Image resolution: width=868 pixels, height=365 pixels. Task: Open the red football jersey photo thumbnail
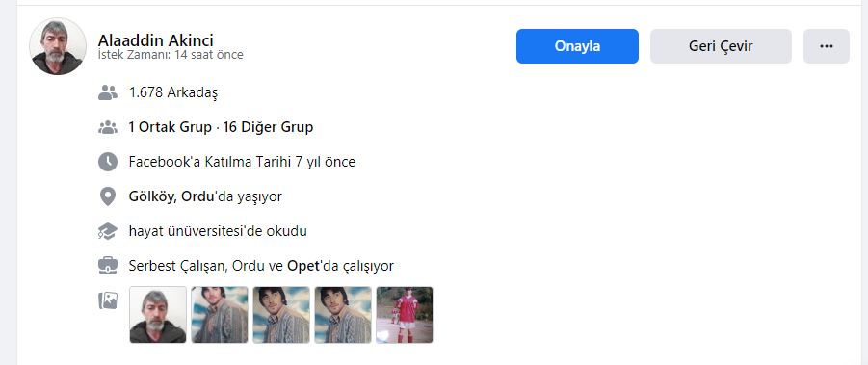pyautogui.click(x=405, y=315)
